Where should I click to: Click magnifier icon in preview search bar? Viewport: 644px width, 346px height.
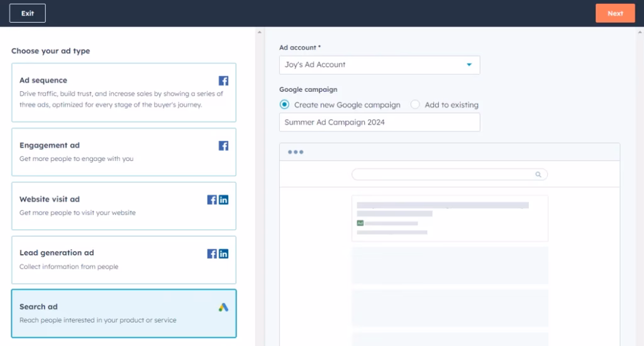tap(538, 174)
